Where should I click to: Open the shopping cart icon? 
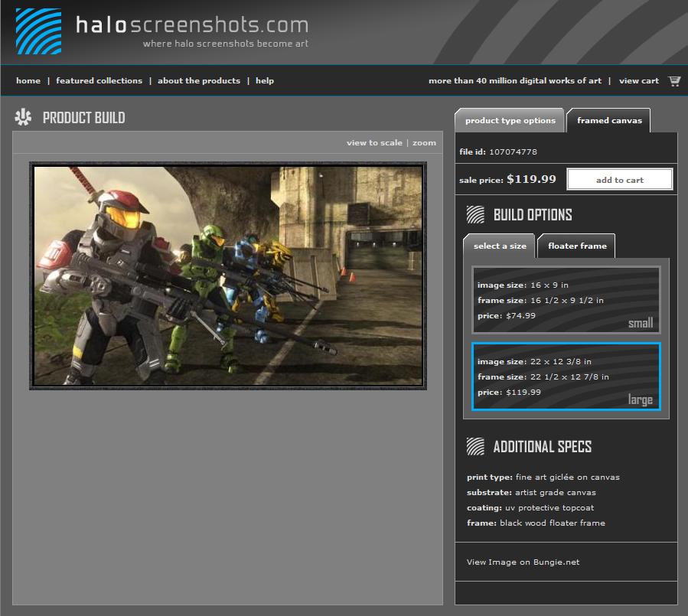674,80
